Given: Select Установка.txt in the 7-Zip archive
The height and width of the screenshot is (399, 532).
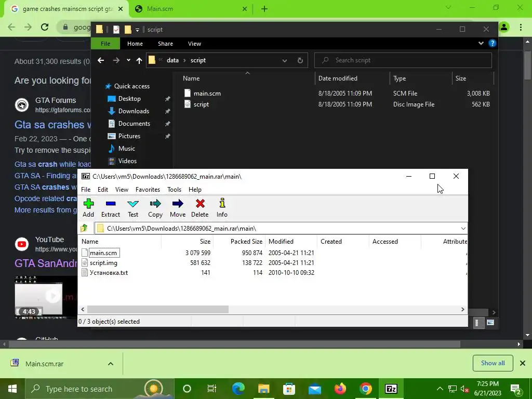Looking at the screenshot, I should point(109,272).
